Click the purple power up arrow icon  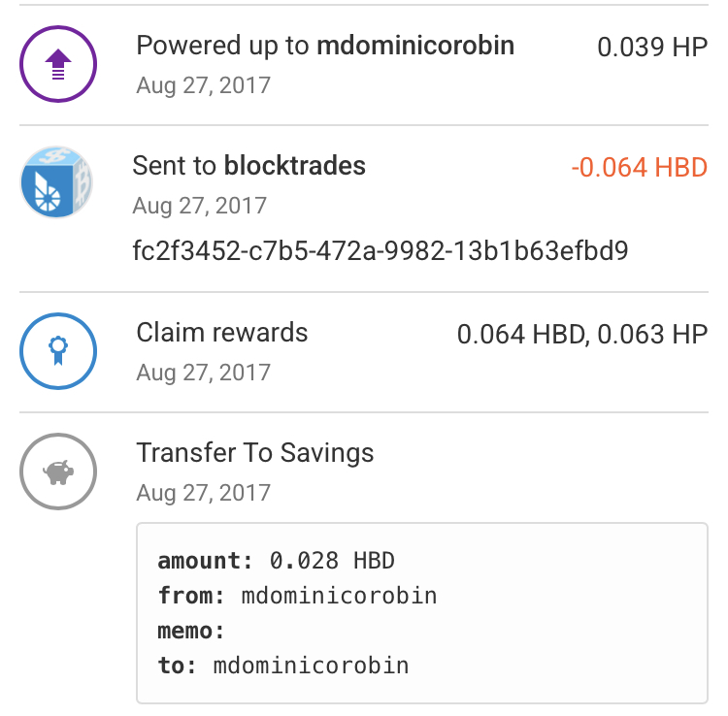pyautogui.click(x=58, y=64)
